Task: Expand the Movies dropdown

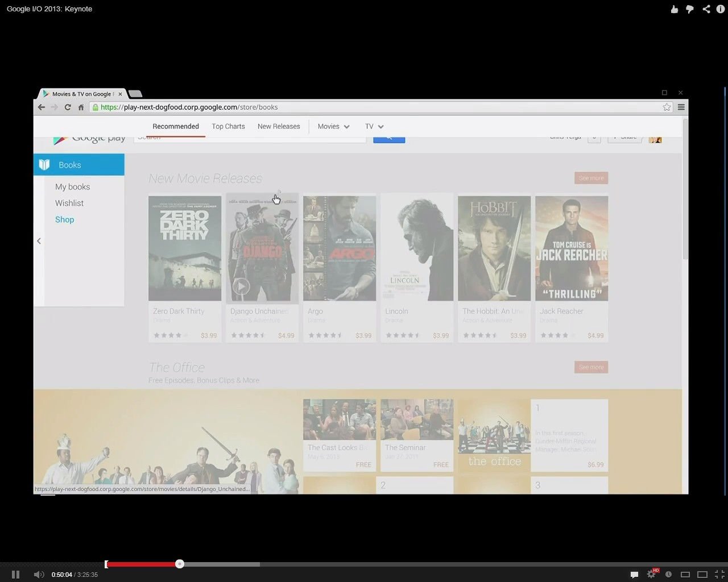Action: click(333, 126)
